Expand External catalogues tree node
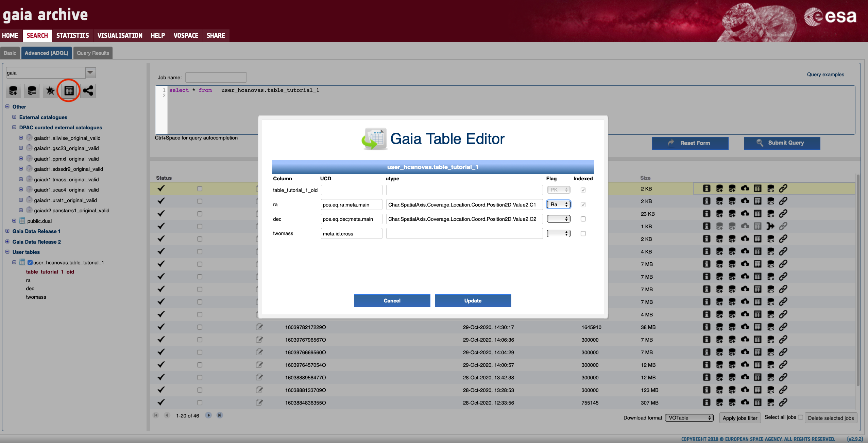The width and height of the screenshot is (868, 443). [x=14, y=117]
